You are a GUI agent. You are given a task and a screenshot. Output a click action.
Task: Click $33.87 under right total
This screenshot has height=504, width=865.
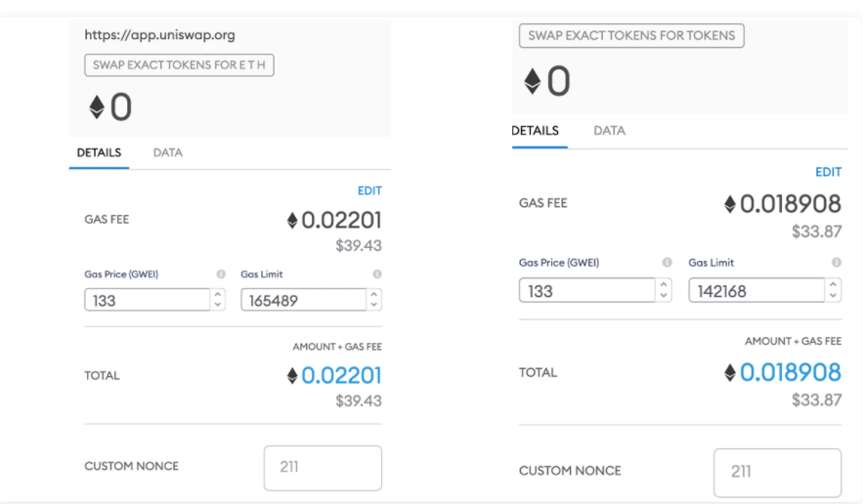[817, 399]
